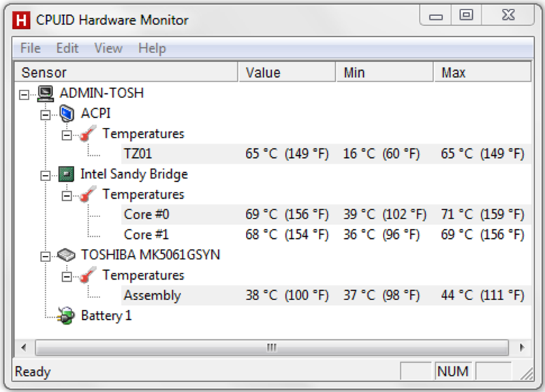Minimize the Hardware Monitor window

(435, 16)
